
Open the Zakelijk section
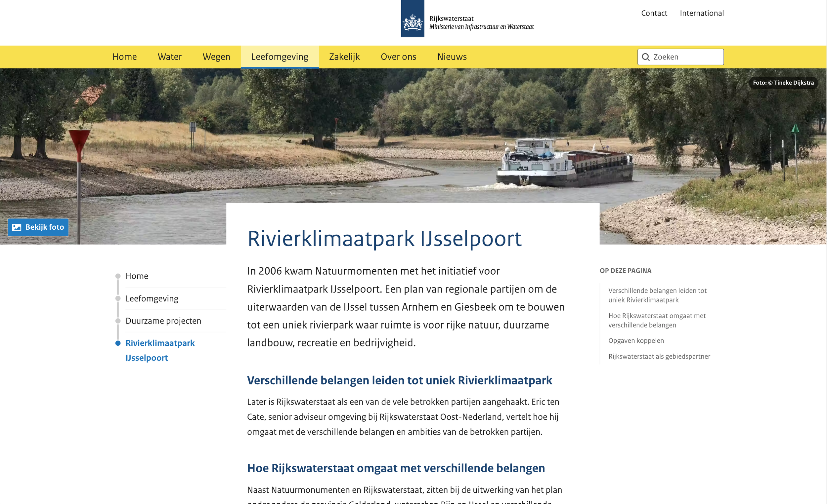tap(344, 57)
